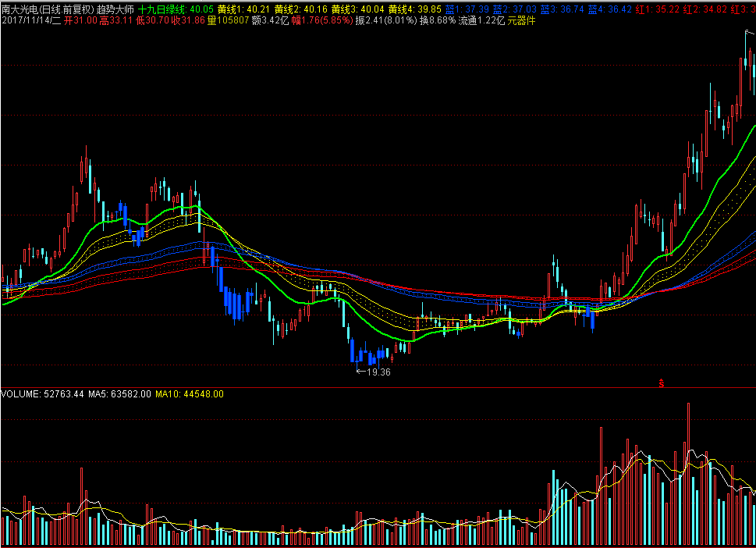The image size is (756, 548).
Task: Select the 黄线2: 40.16 indicator label
Action: [x=301, y=9]
